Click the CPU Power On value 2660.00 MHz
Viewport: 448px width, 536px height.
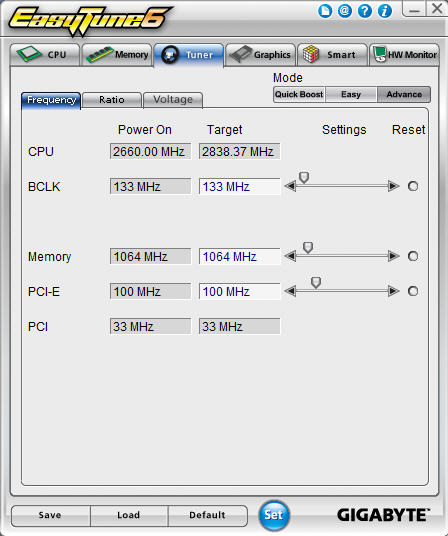[x=150, y=151]
